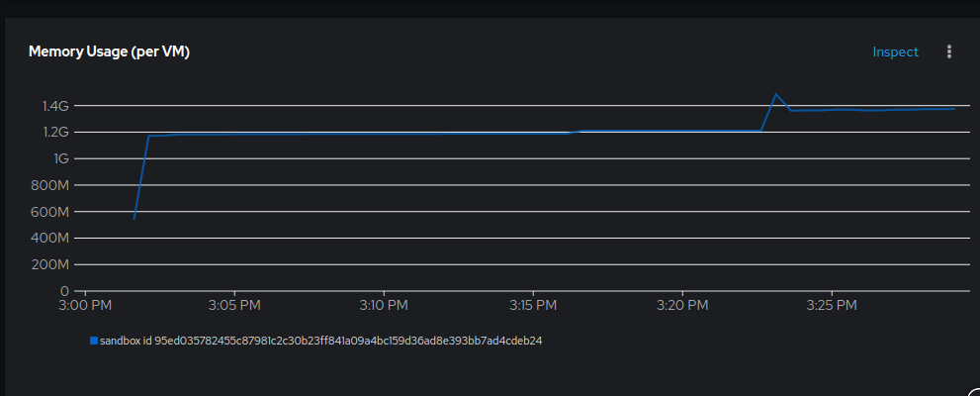Click the 200M y-axis label
The width and height of the screenshot is (980, 396).
pos(48,265)
